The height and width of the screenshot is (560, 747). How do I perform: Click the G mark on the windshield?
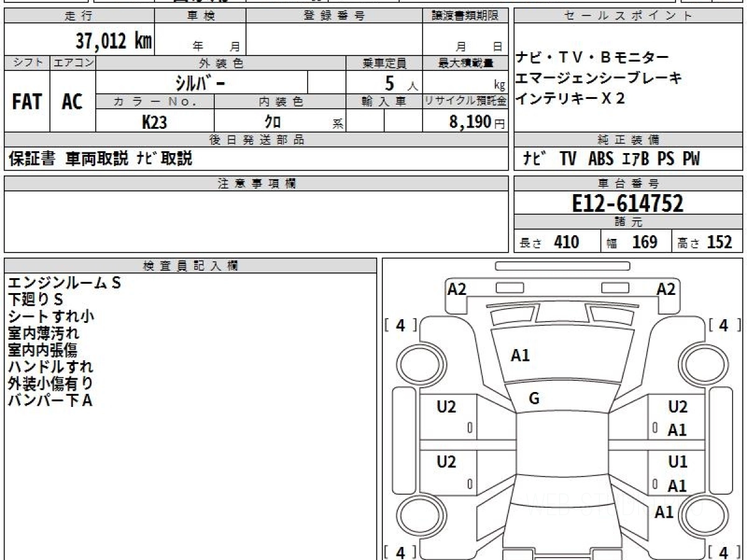[x=533, y=399]
